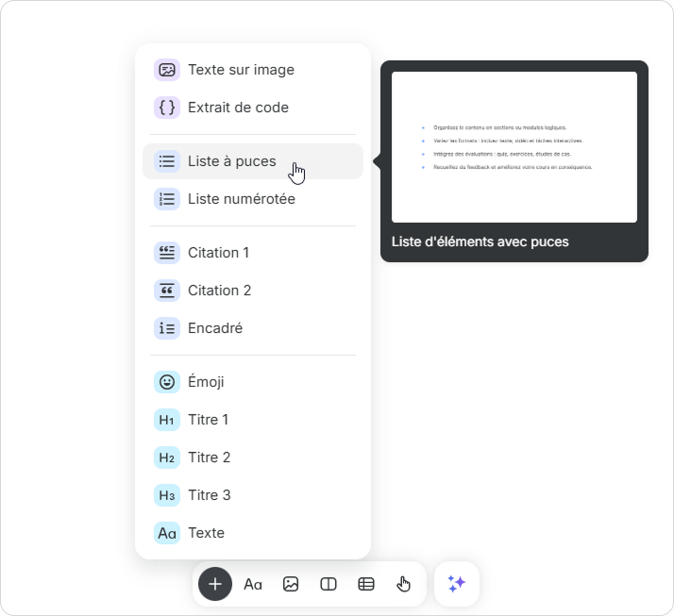Click the table insert toolbar icon

(366, 584)
